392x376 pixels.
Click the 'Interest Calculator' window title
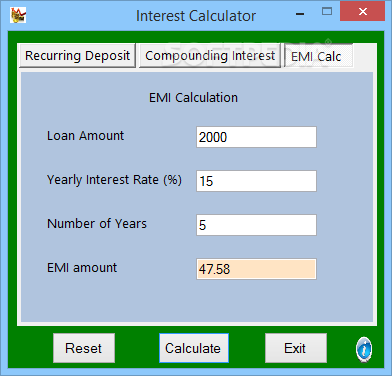(x=196, y=16)
